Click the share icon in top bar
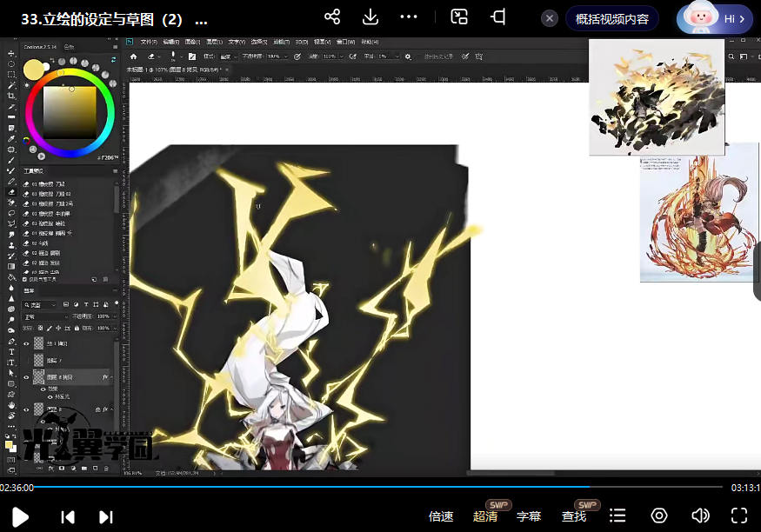Viewport: 761px width, 532px height. point(331,17)
